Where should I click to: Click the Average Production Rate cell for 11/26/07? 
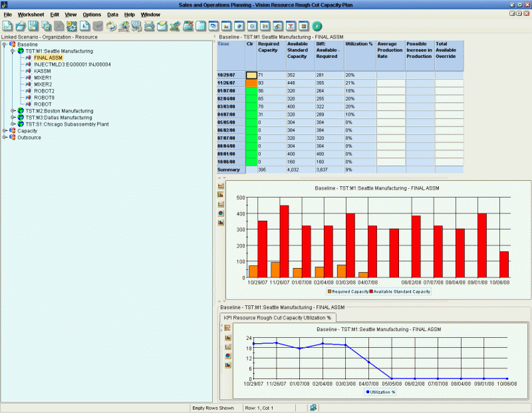(x=391, y=83)
